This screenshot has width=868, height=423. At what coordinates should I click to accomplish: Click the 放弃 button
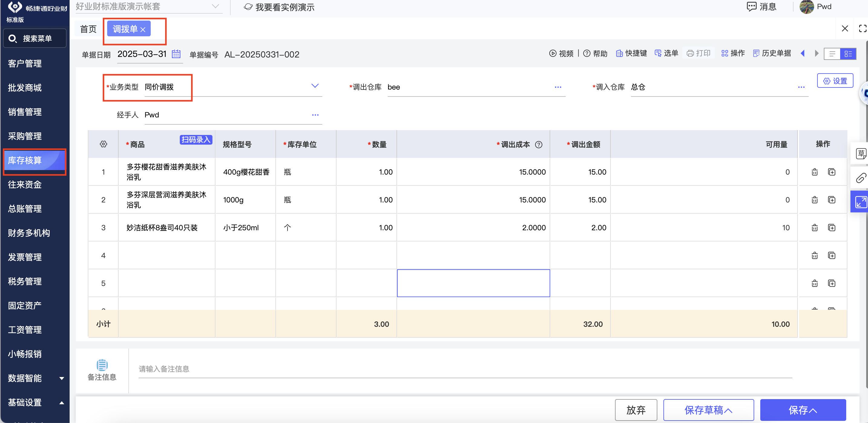pos(636,409)
